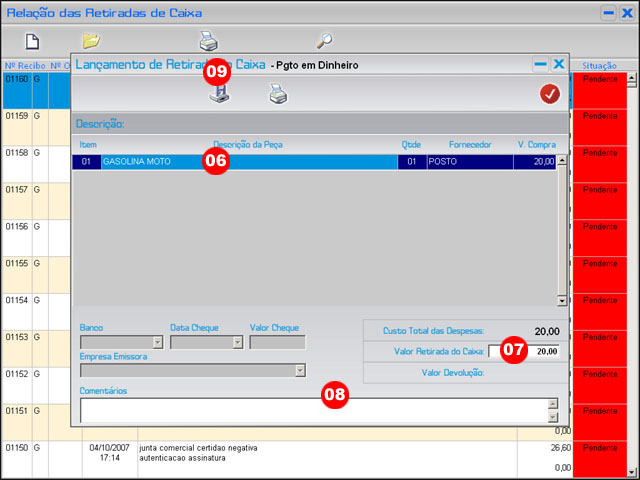Screen dimensions: 640x480
Task: Click the new document icon in main toolbar
Action: [x=32, y=41]
